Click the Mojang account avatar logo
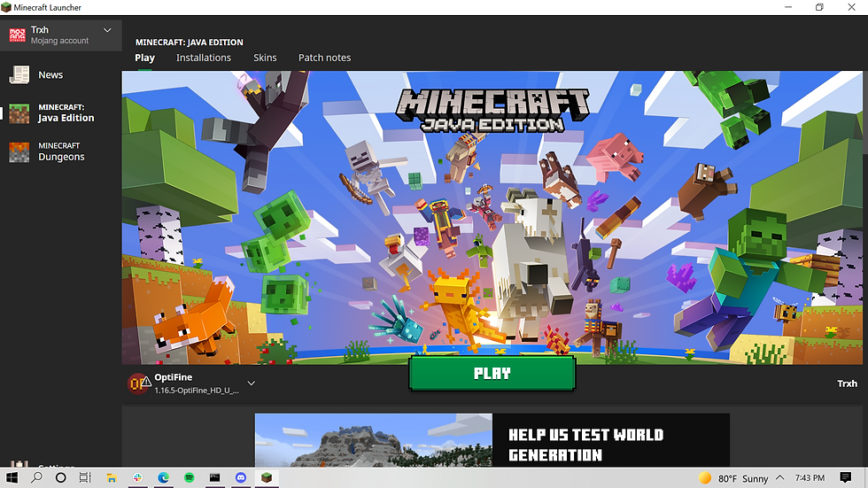The width and height of the screenshot is (868, 488). coord(17,35)
